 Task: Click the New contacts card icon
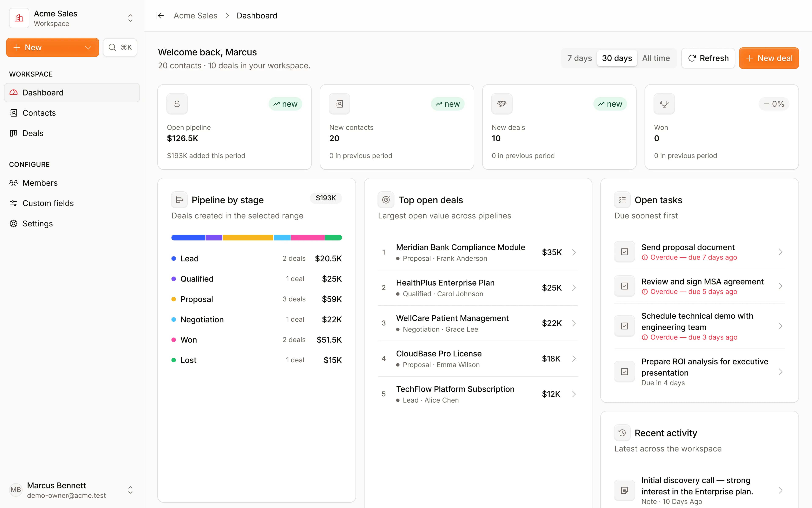click(x=340, y=104)
